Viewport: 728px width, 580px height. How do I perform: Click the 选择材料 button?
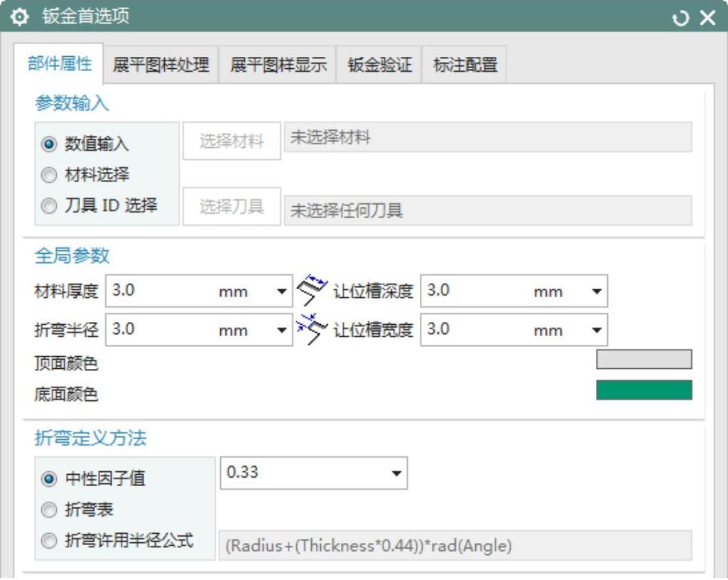[x=232, y=141]
